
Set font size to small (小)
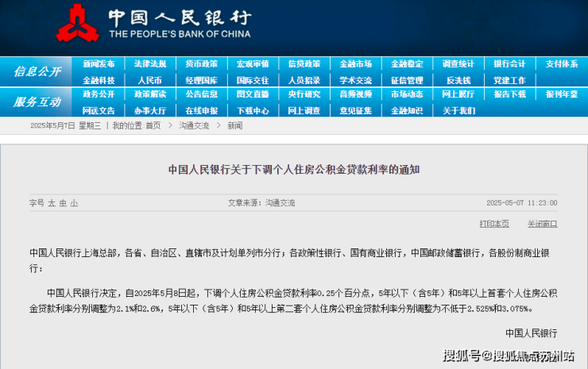click(x=74, y=203)
